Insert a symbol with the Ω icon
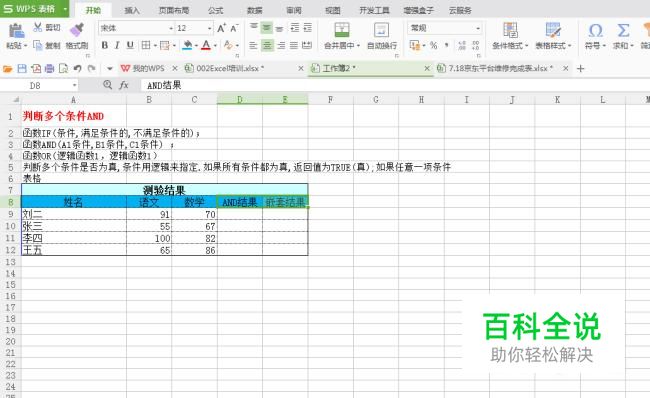Screen dimensions: 650x398 [x=595, y=30]
